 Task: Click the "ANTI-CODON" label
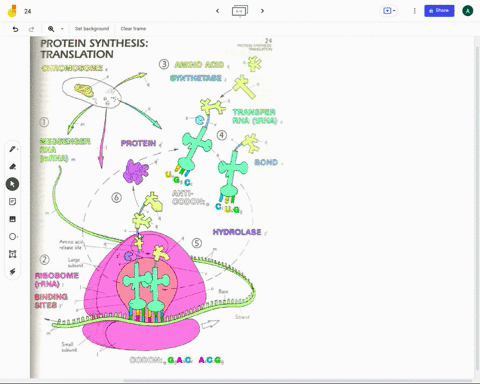click(x=188, y=198)
